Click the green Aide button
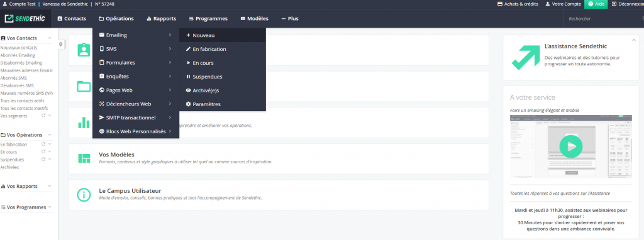Screen dimensions: 644x240 coord(596,4)
